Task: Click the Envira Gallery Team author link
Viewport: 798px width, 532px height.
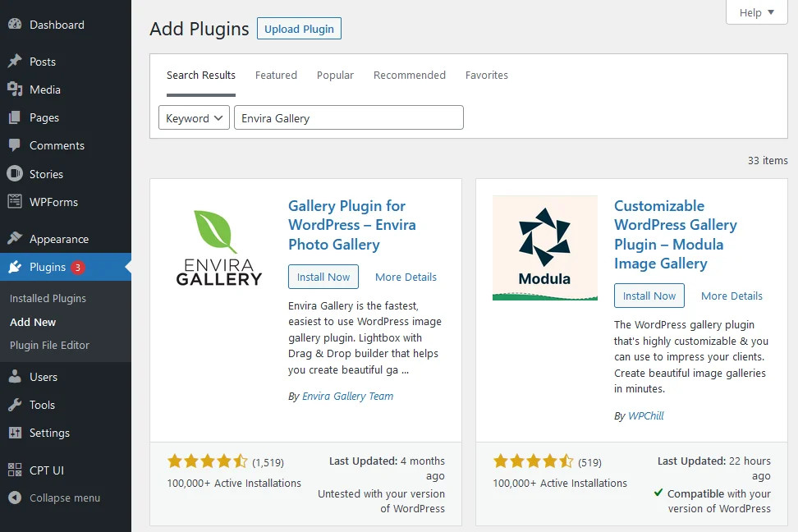Action: pos(347,396)
